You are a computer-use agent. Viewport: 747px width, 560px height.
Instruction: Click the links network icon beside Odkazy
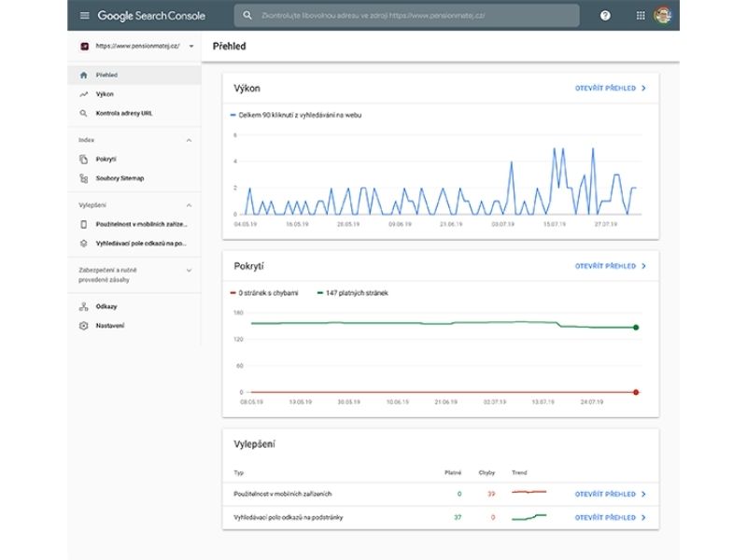pos(84,307)
